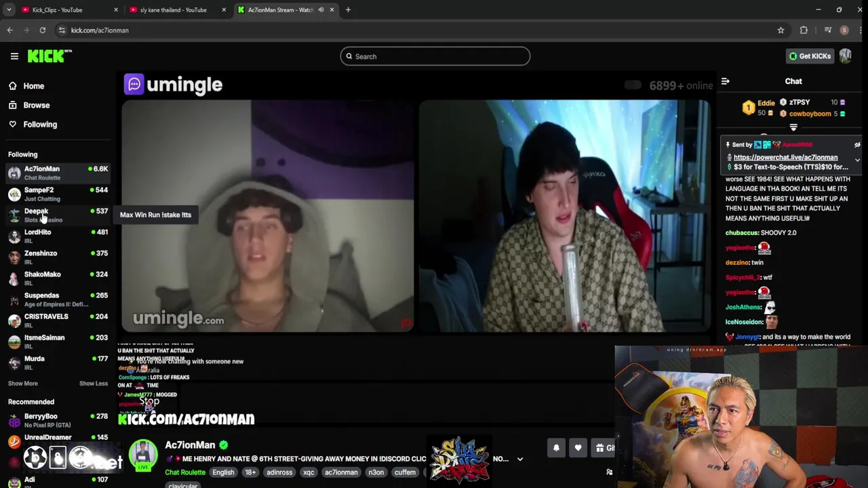Click the 18+ tag
Image resolution: width=868 pixels, height=488 pixels.
point(250,472)
